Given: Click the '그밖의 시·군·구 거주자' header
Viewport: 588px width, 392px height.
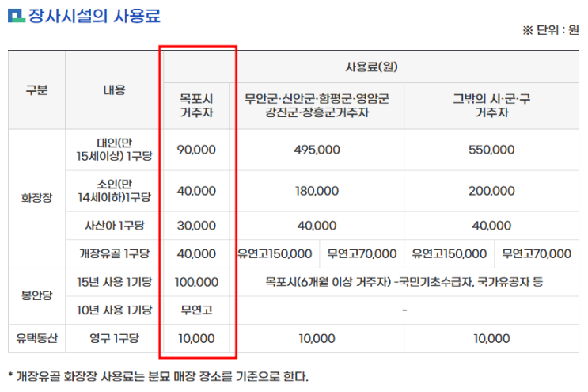Looking at the screenshot, I should [x=491, y=105].
